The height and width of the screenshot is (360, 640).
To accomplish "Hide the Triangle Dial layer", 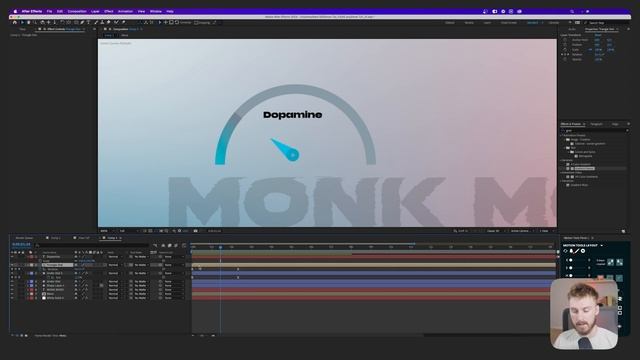I will coord(12,265).
